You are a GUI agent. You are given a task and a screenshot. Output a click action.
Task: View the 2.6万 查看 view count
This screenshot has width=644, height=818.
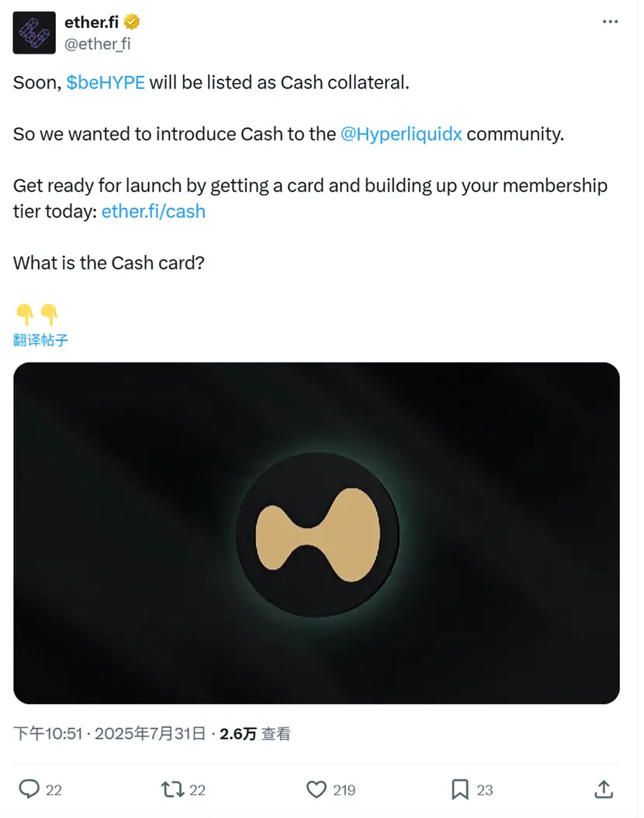click(255, 733)
